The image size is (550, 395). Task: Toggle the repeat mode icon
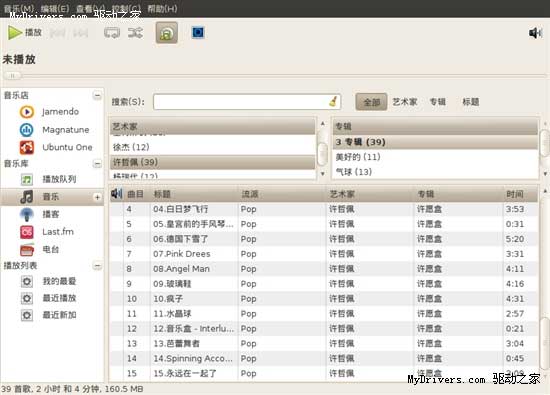(112, 33)
